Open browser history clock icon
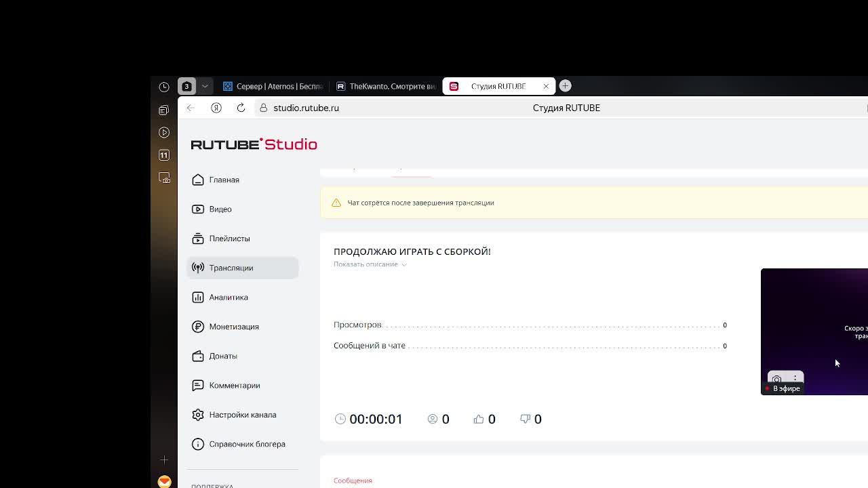The image size is (868, 488). [x=164, y=87]
